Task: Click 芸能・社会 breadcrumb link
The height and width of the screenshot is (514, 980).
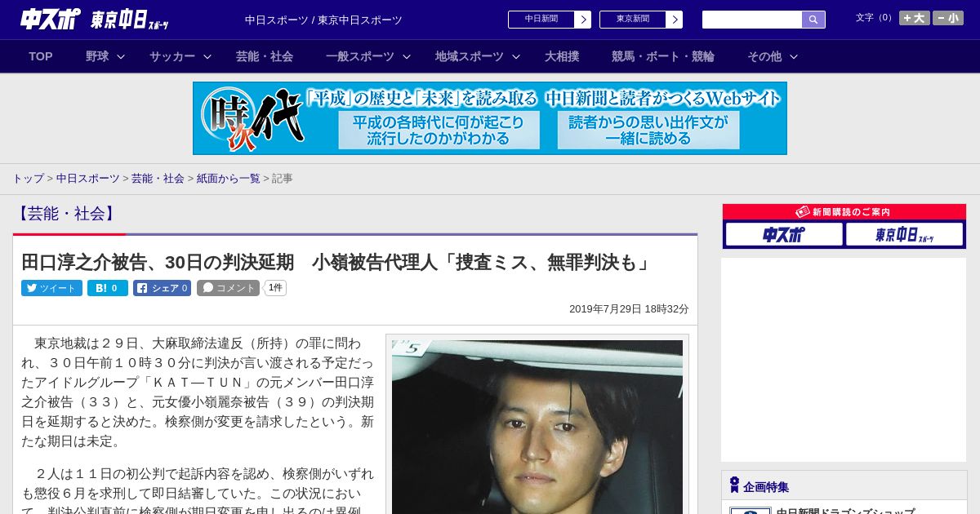Action: tap(158, 178)
